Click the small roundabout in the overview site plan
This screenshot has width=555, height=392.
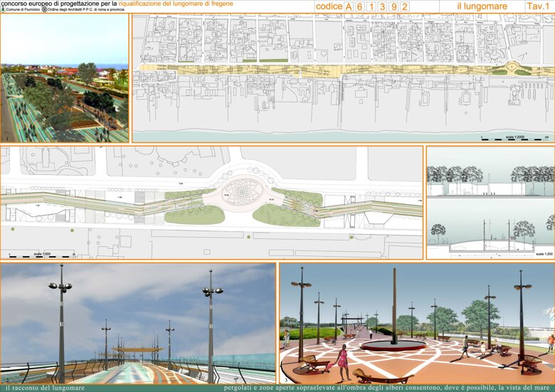(x=511, y=66)
